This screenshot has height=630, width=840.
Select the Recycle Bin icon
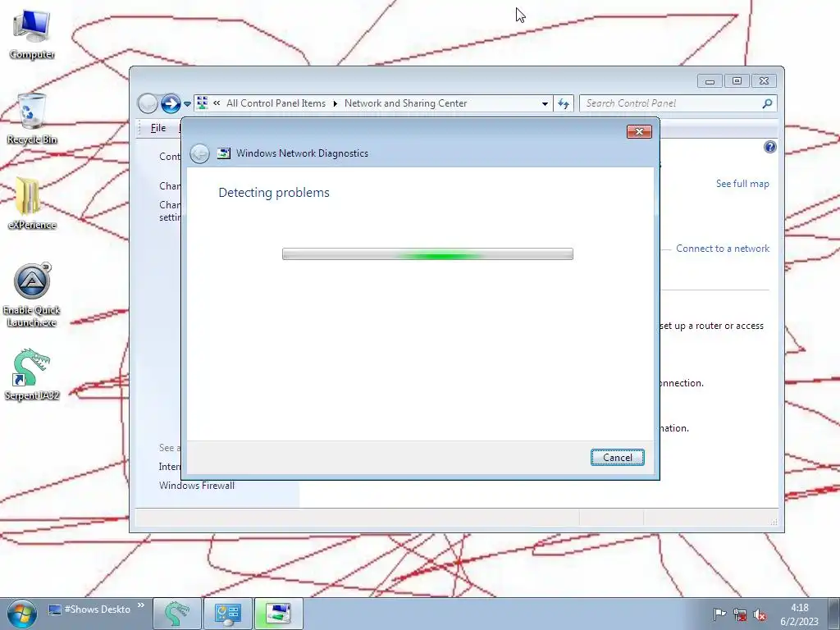pos(32,119)
